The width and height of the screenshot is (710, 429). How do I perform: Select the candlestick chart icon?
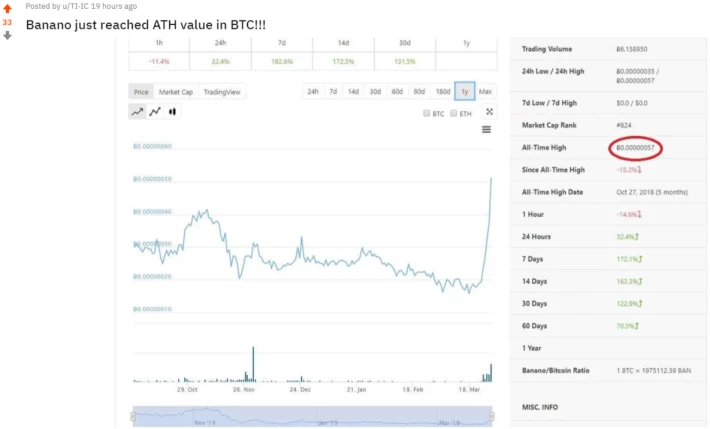click(172, 111)
